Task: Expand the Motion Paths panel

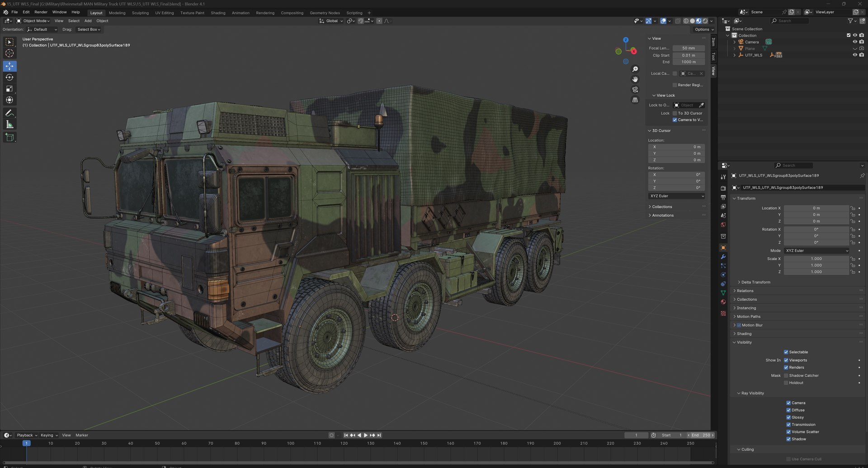Action: click(x=748, y=317)
